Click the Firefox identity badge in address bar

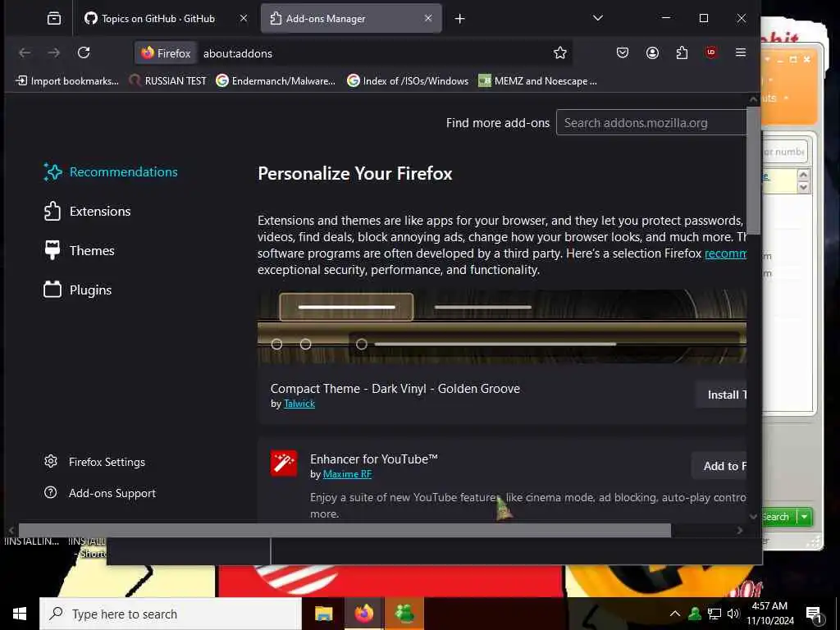pyautogui.click(x=166, y=53)
